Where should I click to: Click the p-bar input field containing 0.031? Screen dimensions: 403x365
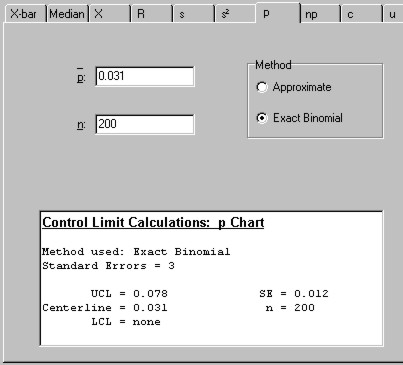(x=145, y=76)
